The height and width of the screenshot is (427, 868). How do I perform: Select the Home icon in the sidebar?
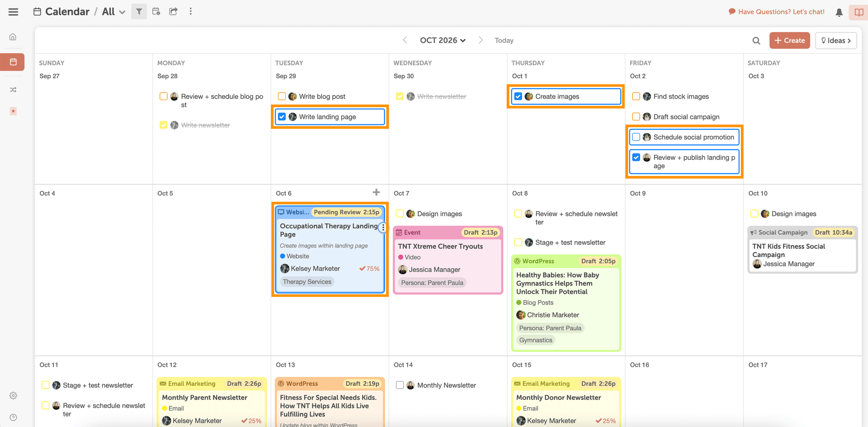pos(13,37)
